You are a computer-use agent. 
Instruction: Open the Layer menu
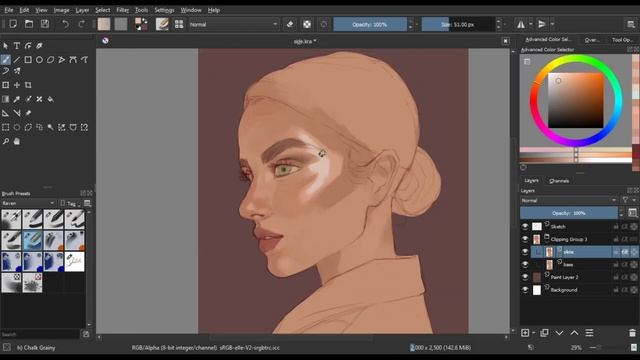82,10
